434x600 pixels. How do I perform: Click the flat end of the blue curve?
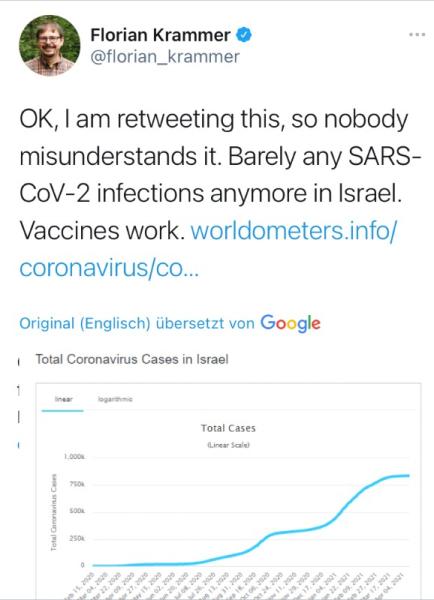coord(400,476)
